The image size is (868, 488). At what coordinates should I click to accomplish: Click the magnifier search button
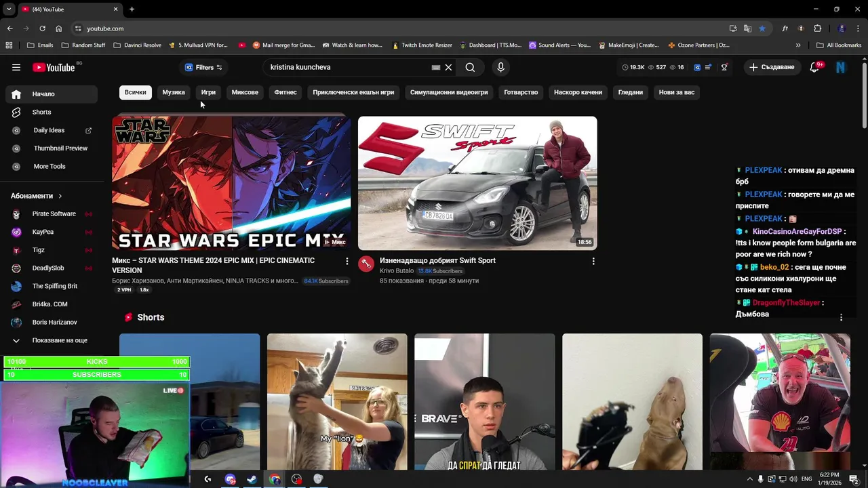470,67
